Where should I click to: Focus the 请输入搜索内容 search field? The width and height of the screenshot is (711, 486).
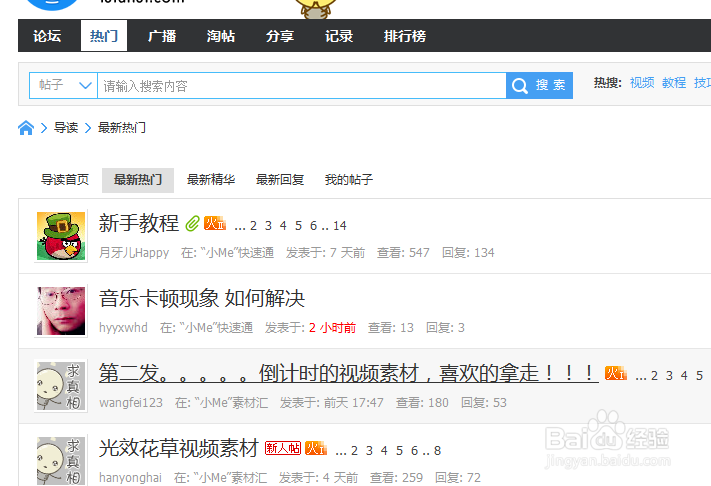[302, 85]
